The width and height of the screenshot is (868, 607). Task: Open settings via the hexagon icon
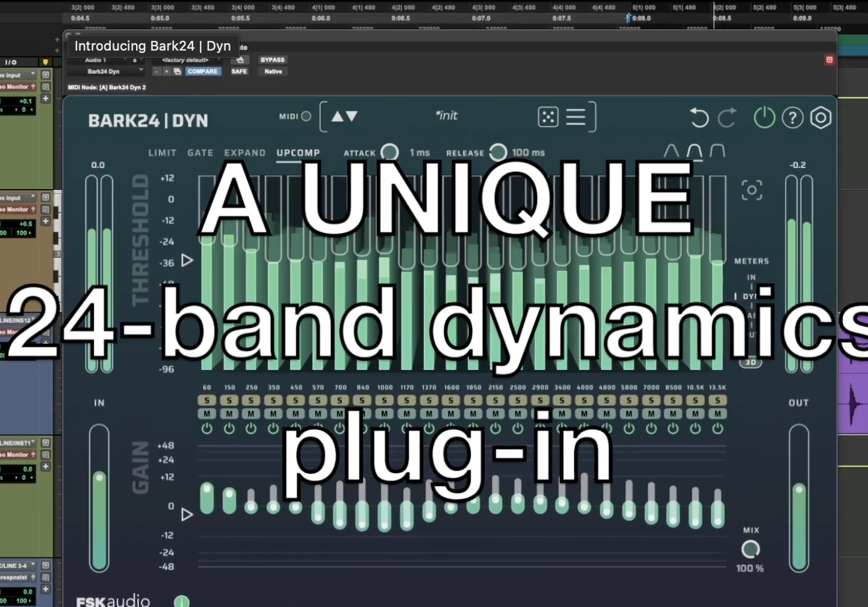tap(821, 117)
